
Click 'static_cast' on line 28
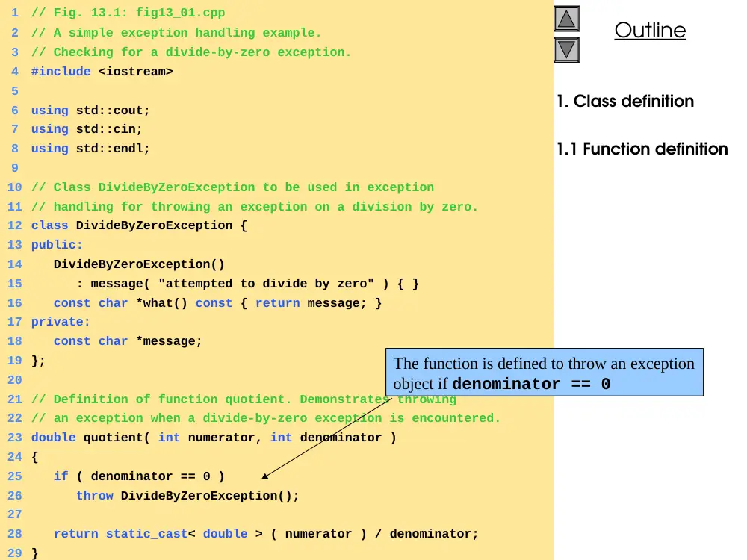pyautogui.click(x=146, y=533)
